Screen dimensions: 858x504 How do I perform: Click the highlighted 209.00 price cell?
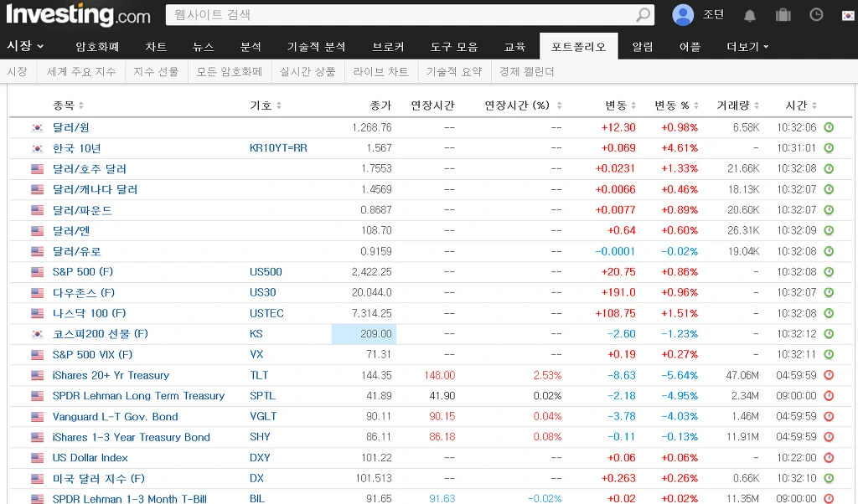click(x=364, y=334)
